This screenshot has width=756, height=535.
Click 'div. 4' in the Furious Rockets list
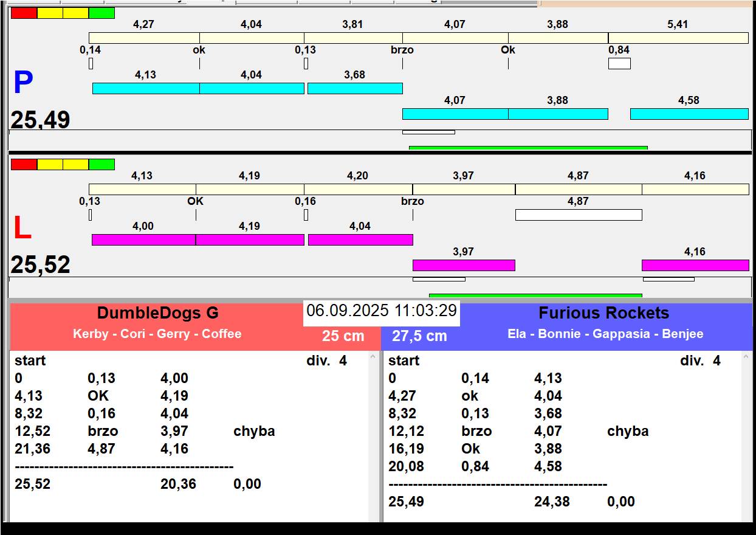point(700,361)
